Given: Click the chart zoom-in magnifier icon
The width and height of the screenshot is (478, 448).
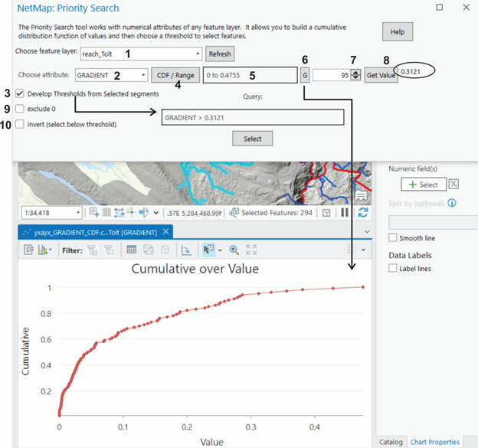Looking at the screenshot, I should click(234, 250).
